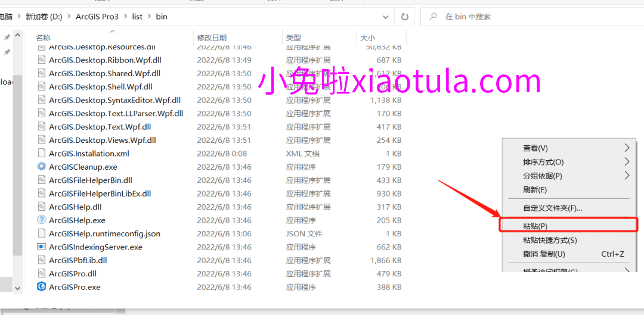The width and height of the screenshot is (644, 315).
Task: Select the ArcGISIndexingServer.exe file icon
Action: (41, 247)
